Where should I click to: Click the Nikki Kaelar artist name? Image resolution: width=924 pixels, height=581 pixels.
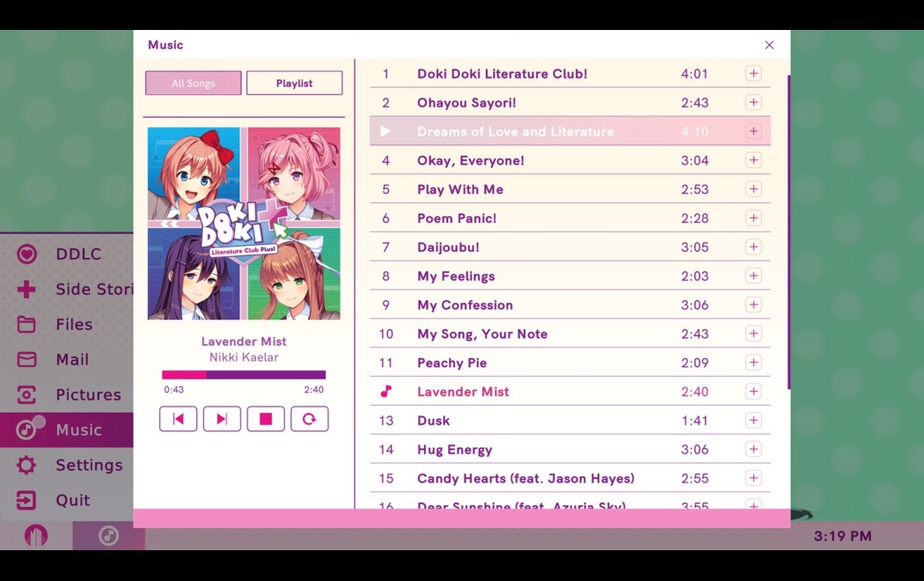point(244,357)
